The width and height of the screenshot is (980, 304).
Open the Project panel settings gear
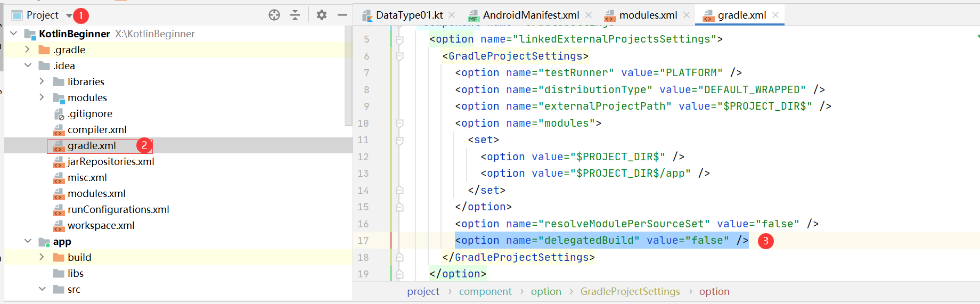tap(321, 15)
